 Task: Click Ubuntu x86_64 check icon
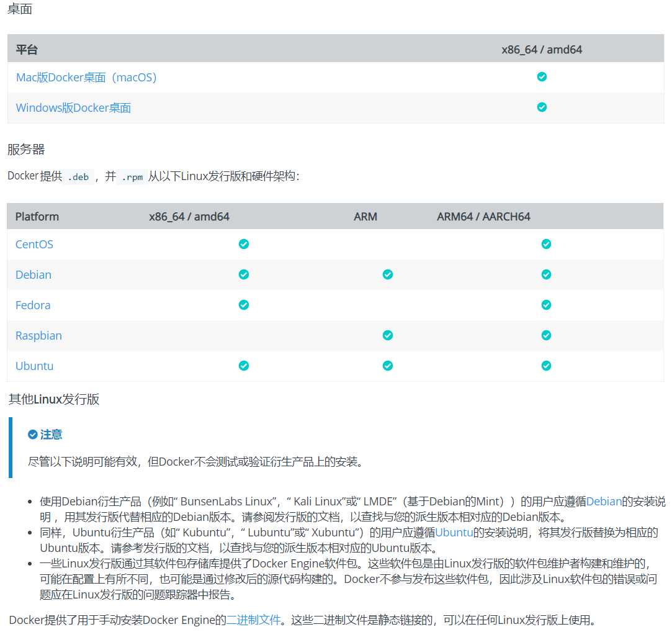[x=244, y=366]
